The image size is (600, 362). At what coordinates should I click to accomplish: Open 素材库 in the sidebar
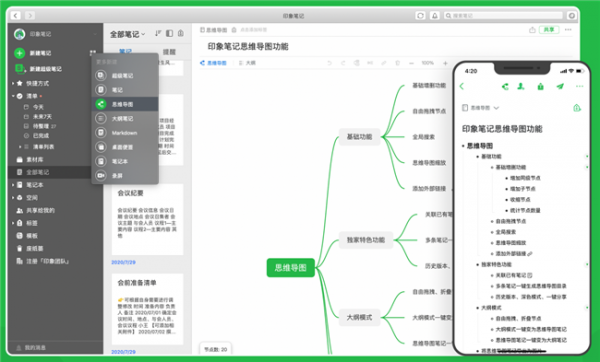pos(34,160)
